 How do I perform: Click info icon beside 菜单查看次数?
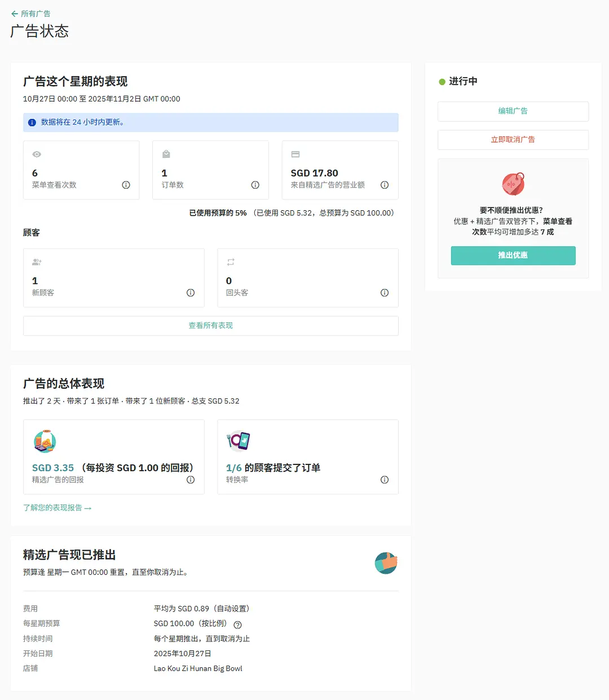pyautogui.click(x=126, y=185)
